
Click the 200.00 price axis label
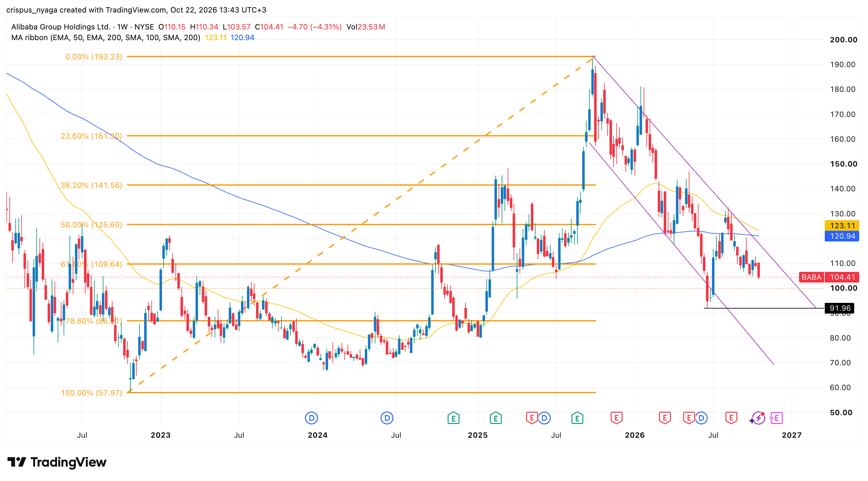(844, 40)
